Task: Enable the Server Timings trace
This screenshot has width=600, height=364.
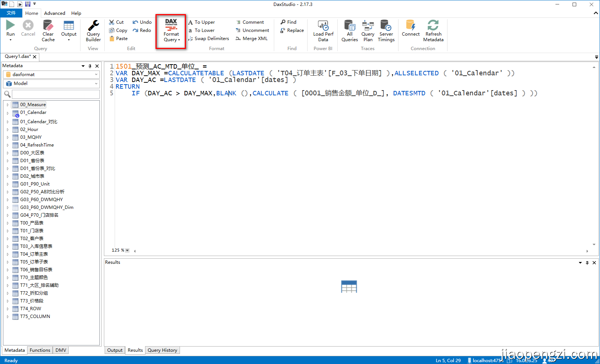Action: pos(386,30)
